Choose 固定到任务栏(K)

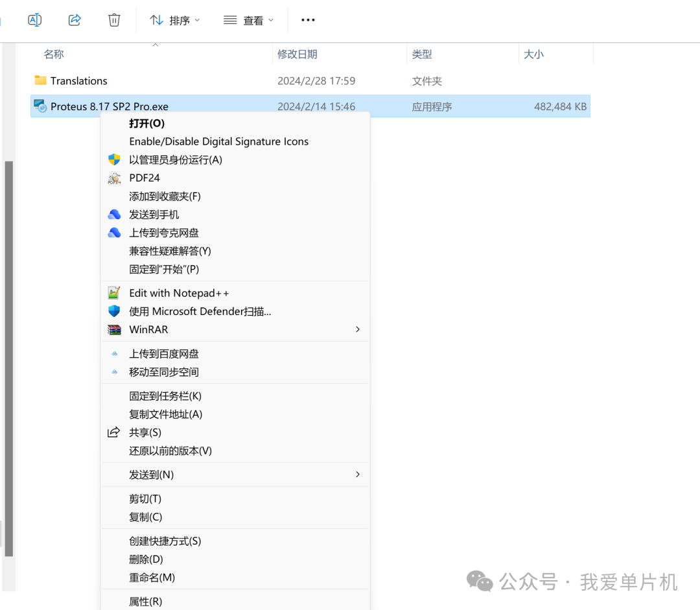pyautogui.click(x=165, y=396)
